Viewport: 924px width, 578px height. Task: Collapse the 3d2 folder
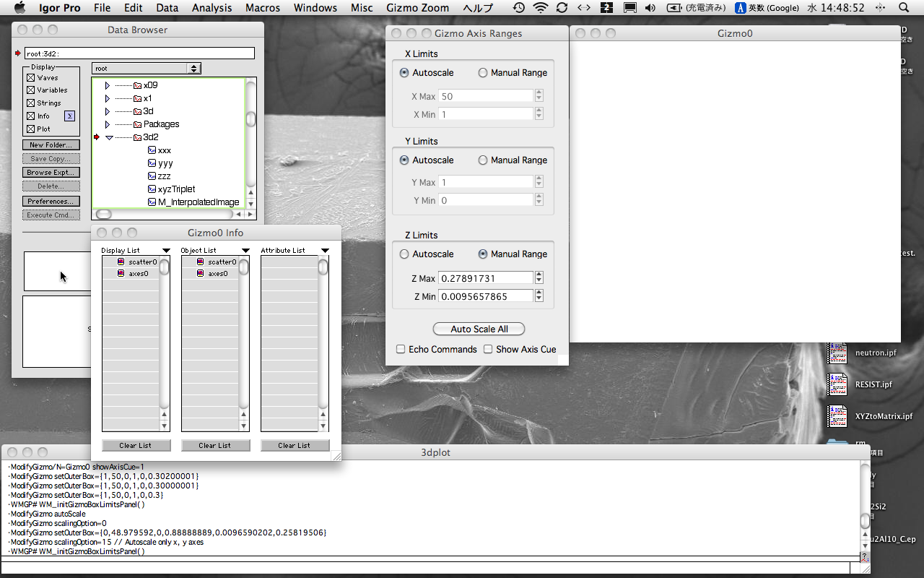(x=109, y=137)
